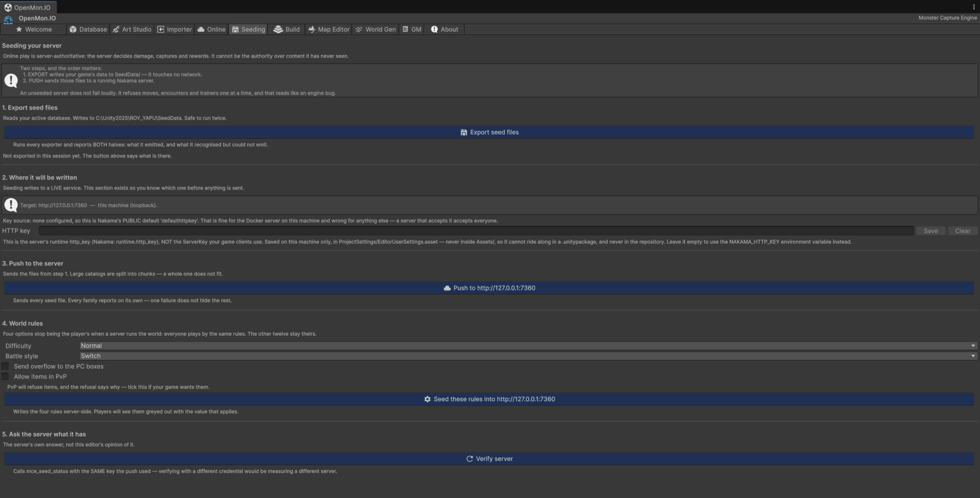Clear the HTTP key
980x498 pixels.
[963, 231]
